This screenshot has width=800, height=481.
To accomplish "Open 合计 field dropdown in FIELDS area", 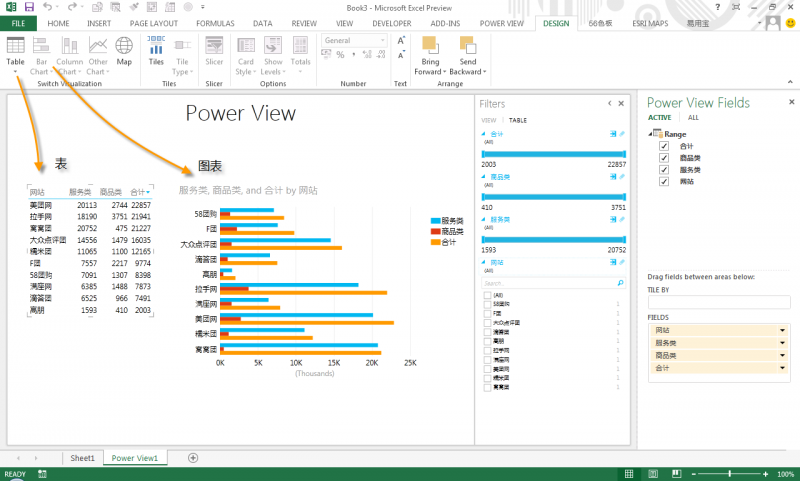I will click(782, 368).
